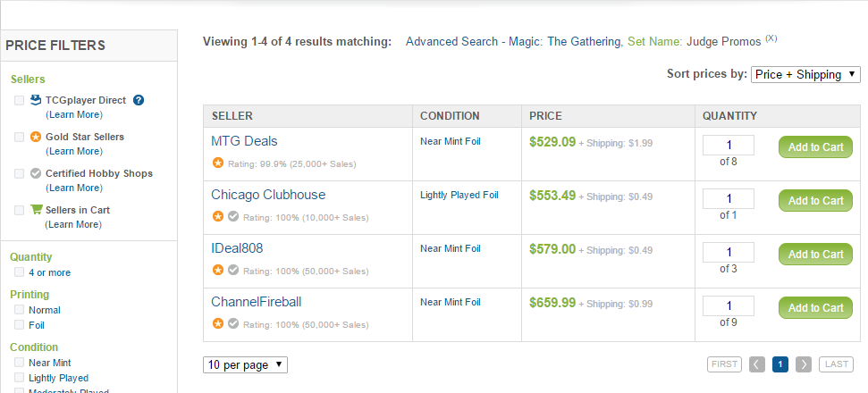Click the TCGplayer Direct truck icon
This screenshot has height=393, width=868.
(36, 100)
